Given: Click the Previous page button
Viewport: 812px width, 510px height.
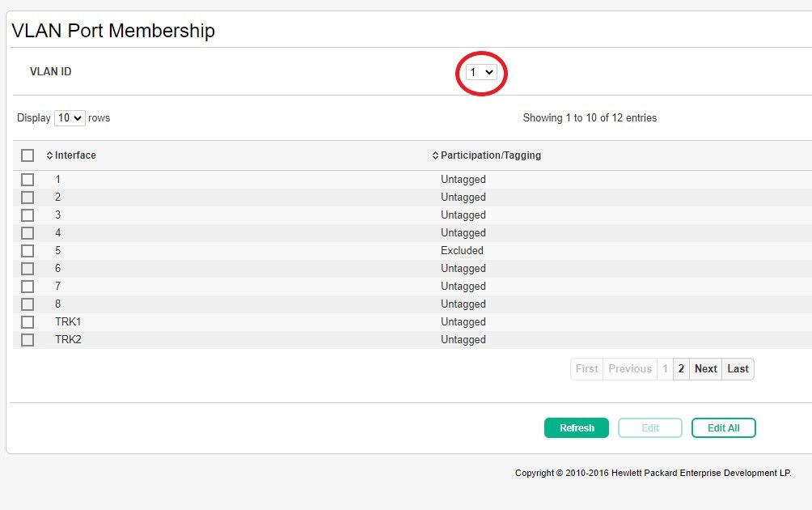Looking at the screenshot, I should coord(630,369).
